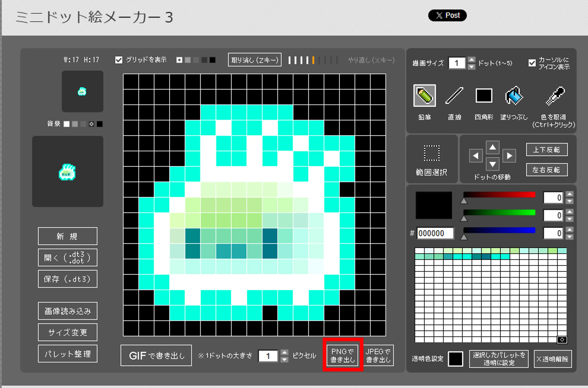Select the rectangle (四角形) tool

coord(484,96)
